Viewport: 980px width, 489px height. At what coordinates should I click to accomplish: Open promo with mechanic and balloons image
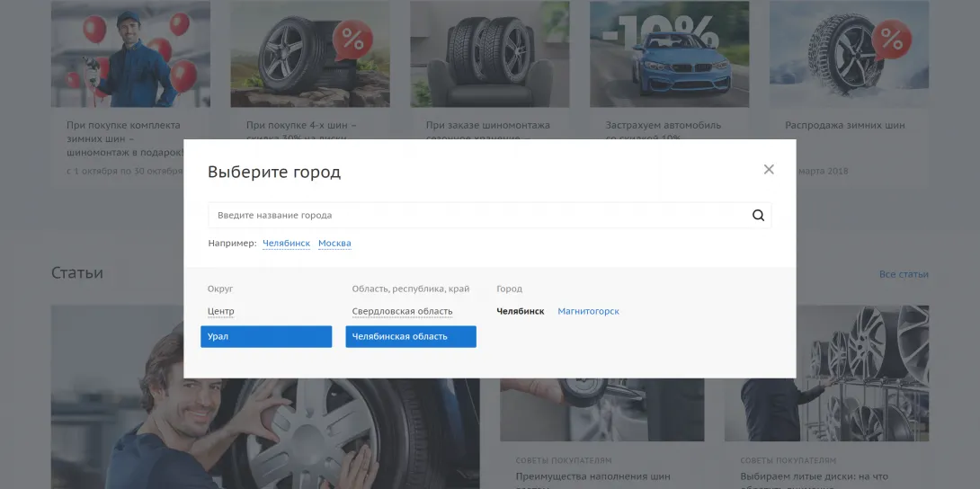pos(130,54)
